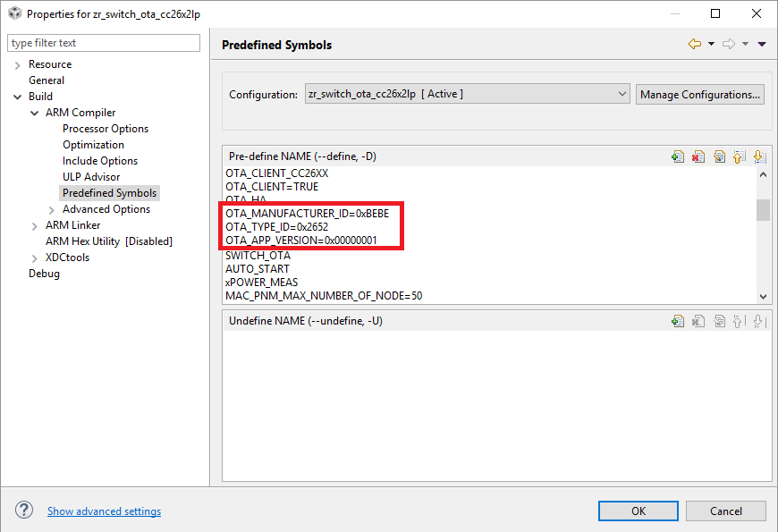Move selected pre-define symbol up

739,156
